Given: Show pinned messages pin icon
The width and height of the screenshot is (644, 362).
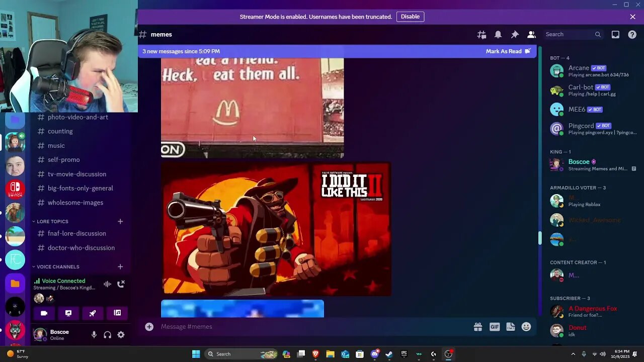Looking at the screenshot, I should pyautogui.click(x=515, y=35).
